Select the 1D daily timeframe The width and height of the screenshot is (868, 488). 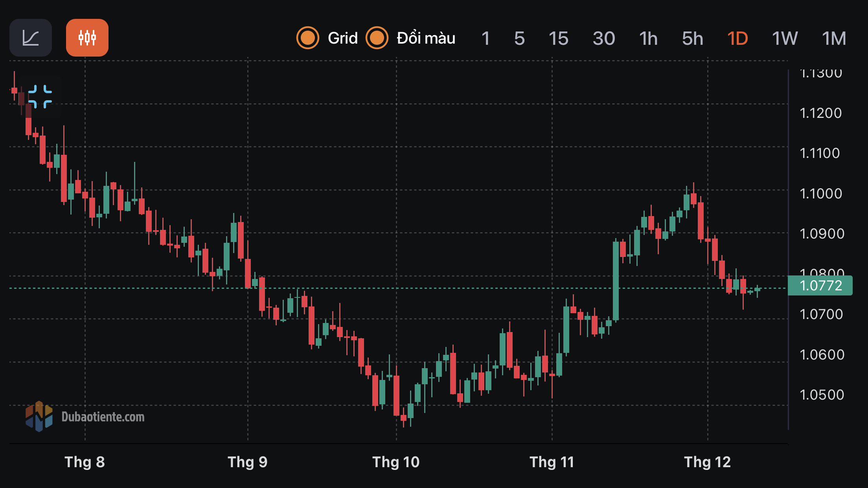pyautogui.click(x=737, y=39)
